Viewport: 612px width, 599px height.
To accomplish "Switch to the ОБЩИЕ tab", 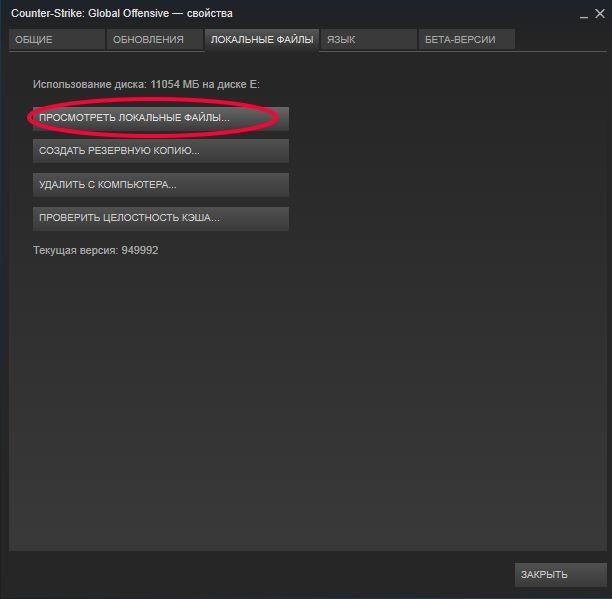I will (56, 40).
